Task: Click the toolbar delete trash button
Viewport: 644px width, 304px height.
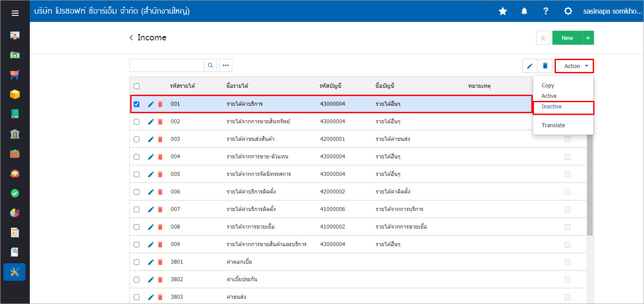Action: point(545,66)
